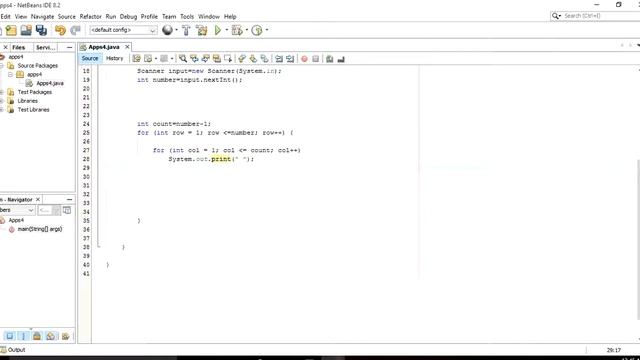
Task: Toggle Highlight Search in editor toolbar
Action: pos(217,59)
